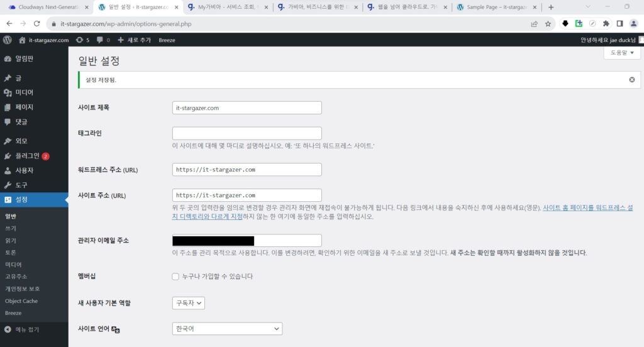The width and height of the screenshot is (644, 347).
Task: Toggle 누구나 가입할 수 있습니다 checkbox
Action: (x=175, y=277)
